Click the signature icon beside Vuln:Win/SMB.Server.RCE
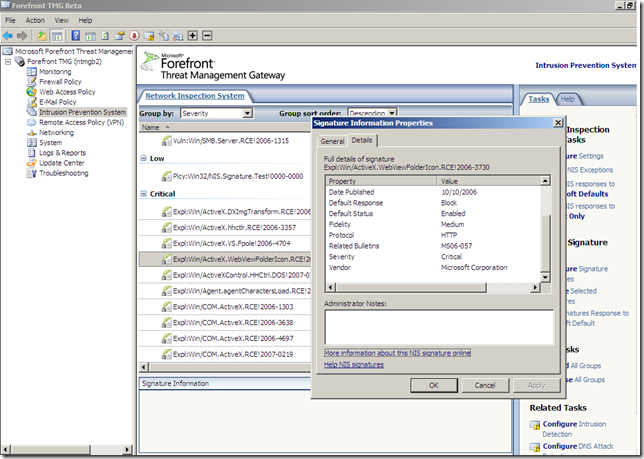Screen dimensions: 644x459 pos(166,141)
